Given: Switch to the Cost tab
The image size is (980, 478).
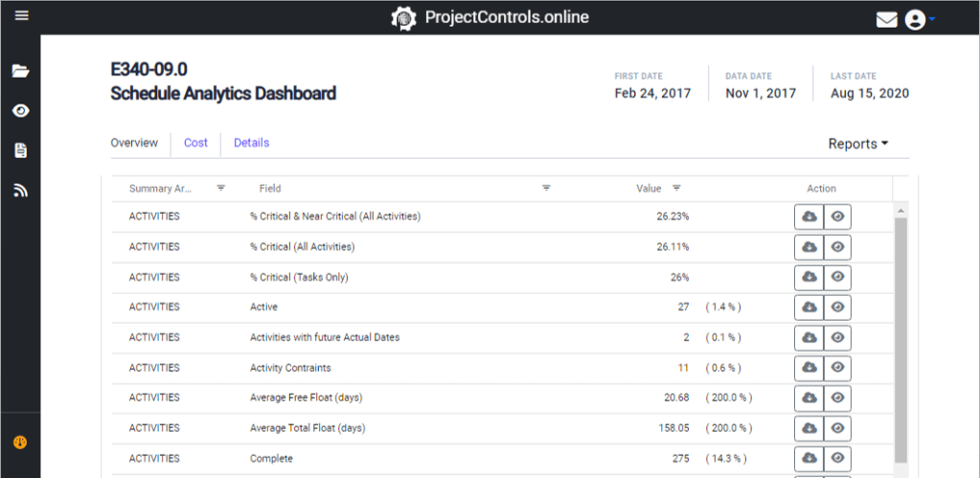Looking at the screenshot, I should [x=195, y=143].
